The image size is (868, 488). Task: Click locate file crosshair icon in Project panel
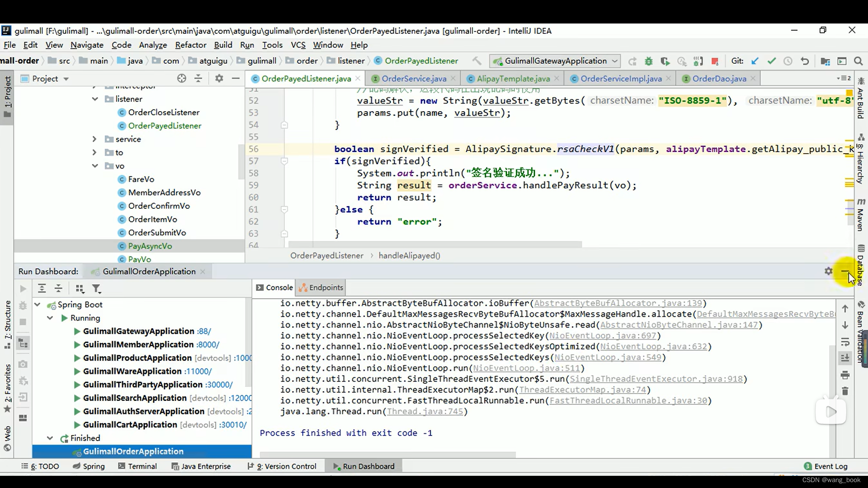point(182,78)
